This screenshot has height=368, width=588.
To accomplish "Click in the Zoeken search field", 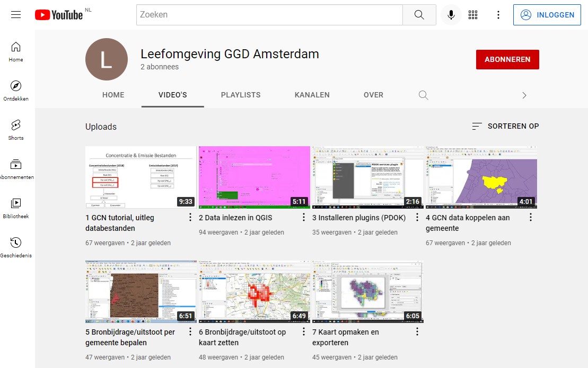I will tap(269, 15).
